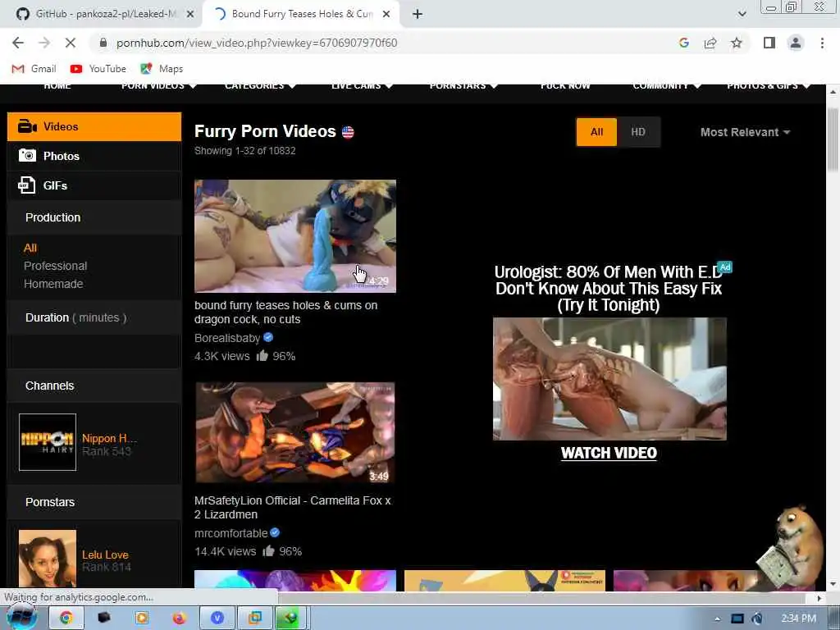Viewport: 840px width, 630px height.
Task: Open the tab search chevron in Chrome
Action: (x=742, y=14)
